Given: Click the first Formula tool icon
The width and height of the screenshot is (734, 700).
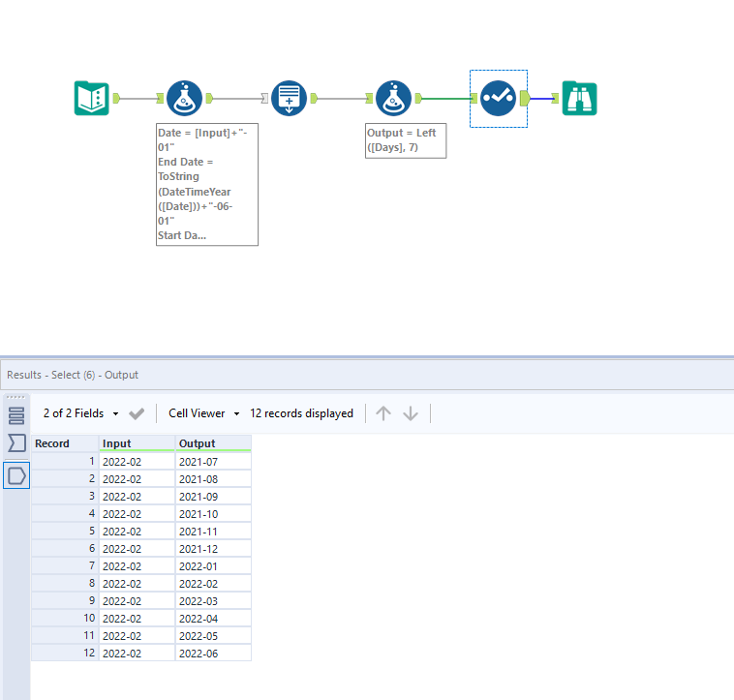Looking at the screenshot, I should [184, 98].
